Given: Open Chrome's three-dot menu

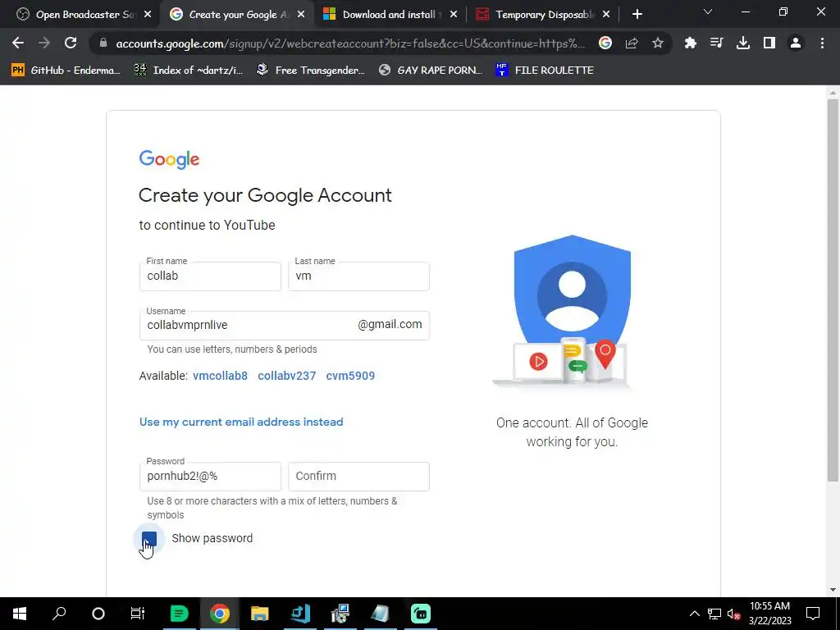Looking at the screenshot, I should (x=822, y=43).
